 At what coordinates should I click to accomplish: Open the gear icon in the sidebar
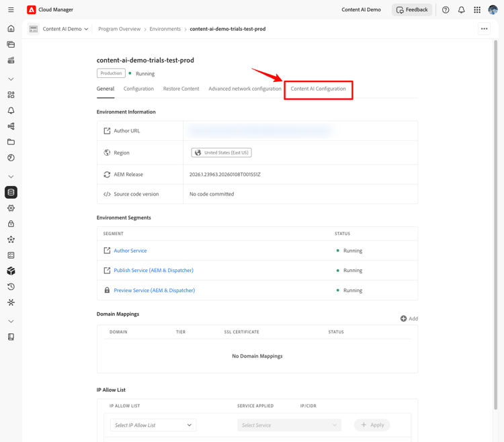coord(11,208)
